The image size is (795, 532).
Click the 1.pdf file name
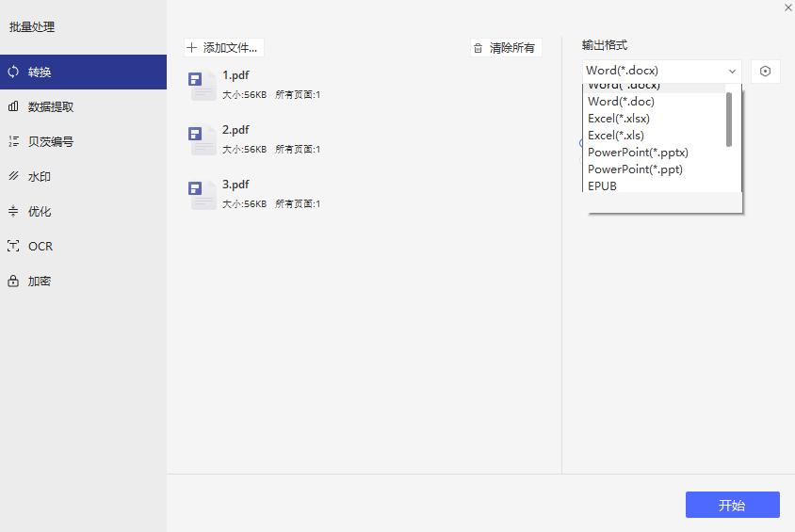point(235,75)
